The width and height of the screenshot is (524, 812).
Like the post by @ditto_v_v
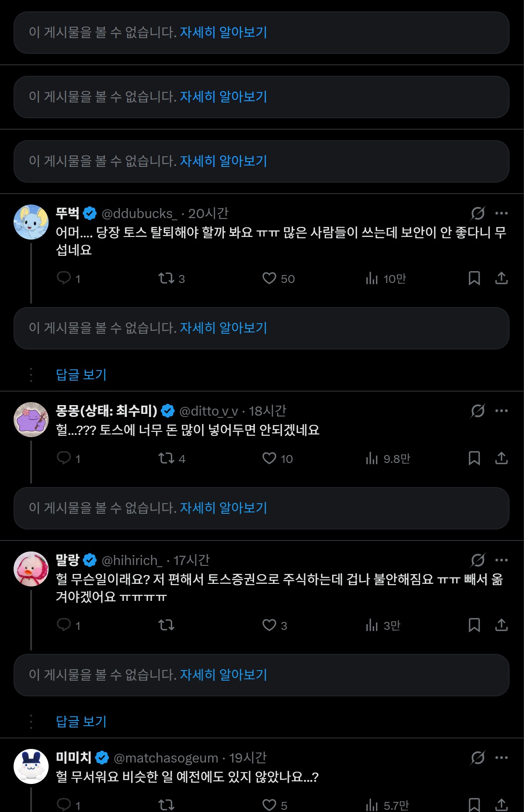[x=269, y=458]
